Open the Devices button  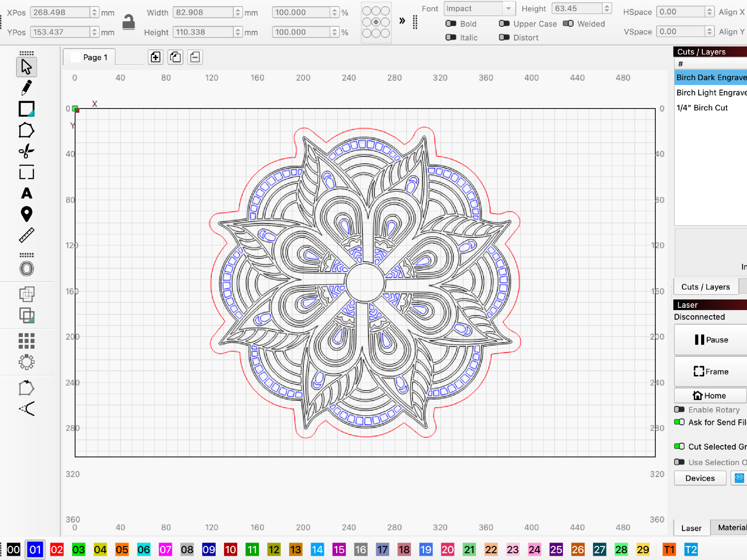(700, 478)
